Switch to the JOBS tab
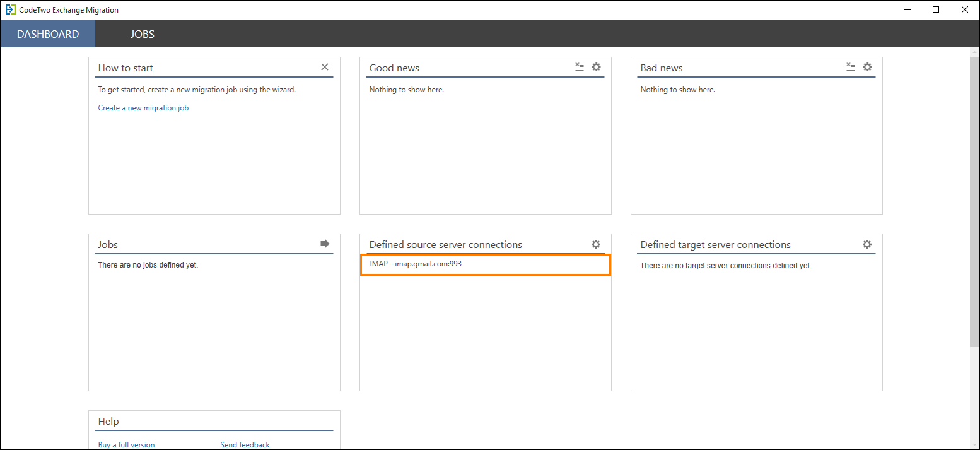 [143, 34]
